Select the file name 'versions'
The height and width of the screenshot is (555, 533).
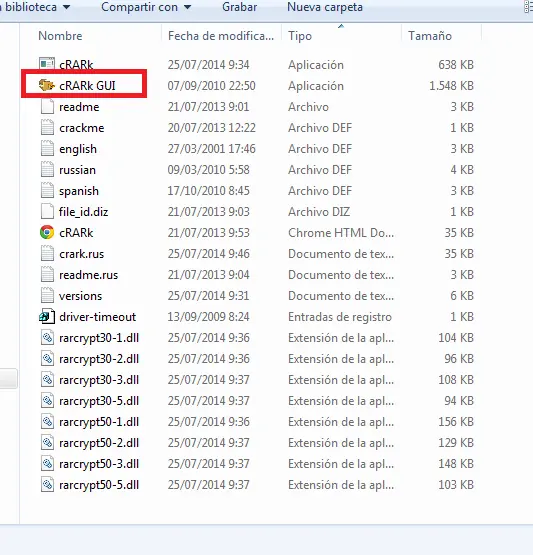click(81, 296)
